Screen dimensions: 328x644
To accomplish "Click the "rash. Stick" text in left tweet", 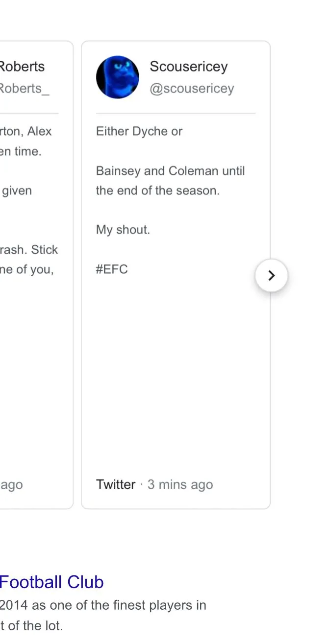I will 29,250.
